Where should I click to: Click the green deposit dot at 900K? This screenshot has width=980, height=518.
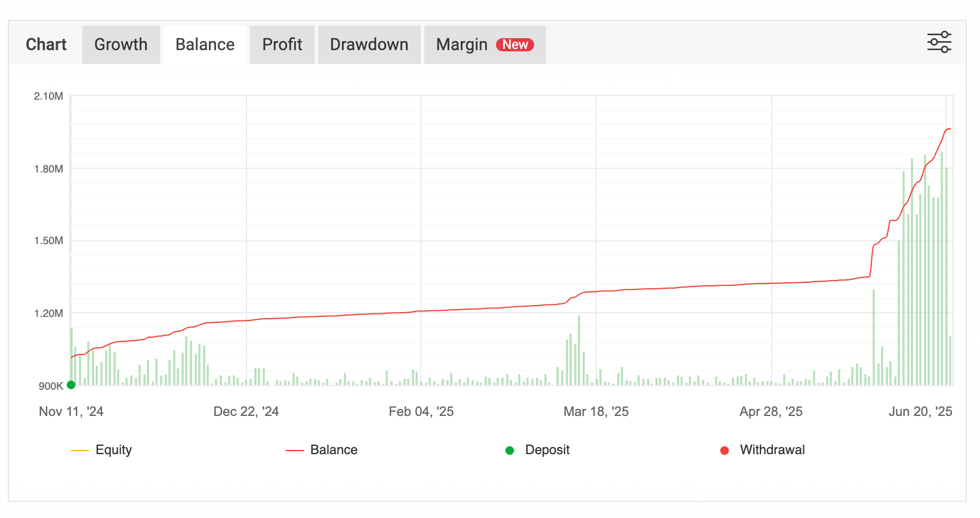[x=71, y=385]
